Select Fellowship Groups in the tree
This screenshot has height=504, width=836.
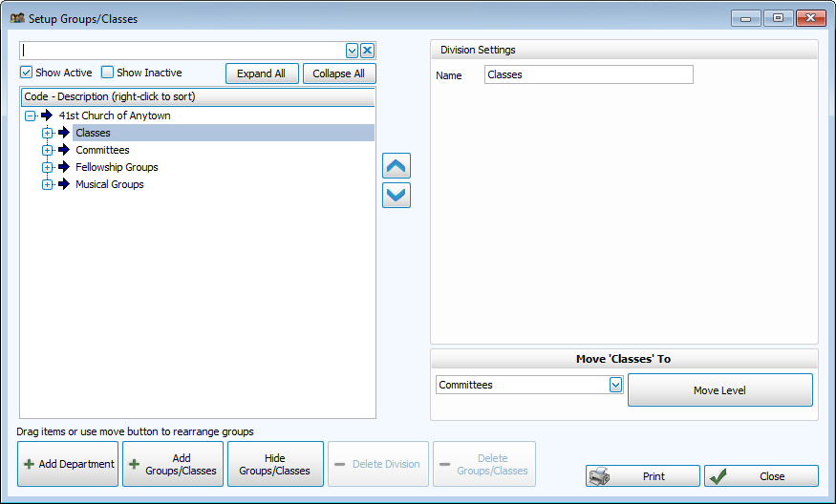(x=117, y=167)
